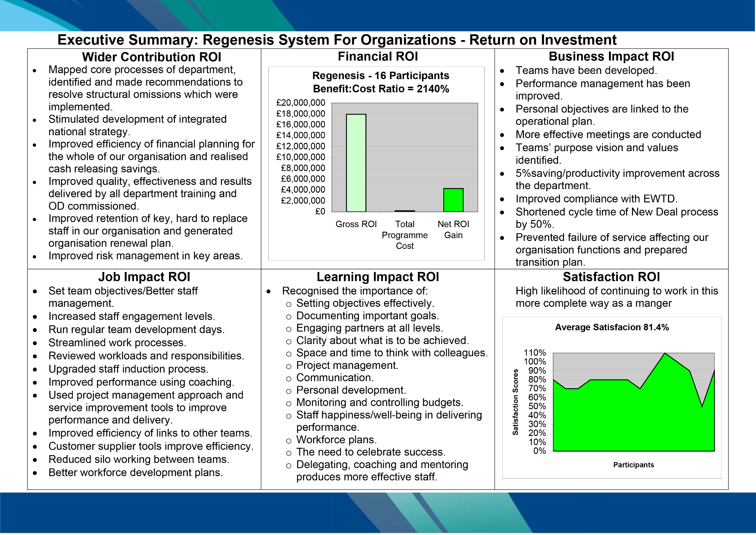Image resolution: width=756 pixels, height=535 pixels.
Task: Select the Business Impact ROI heading
Action: (611, 56)
